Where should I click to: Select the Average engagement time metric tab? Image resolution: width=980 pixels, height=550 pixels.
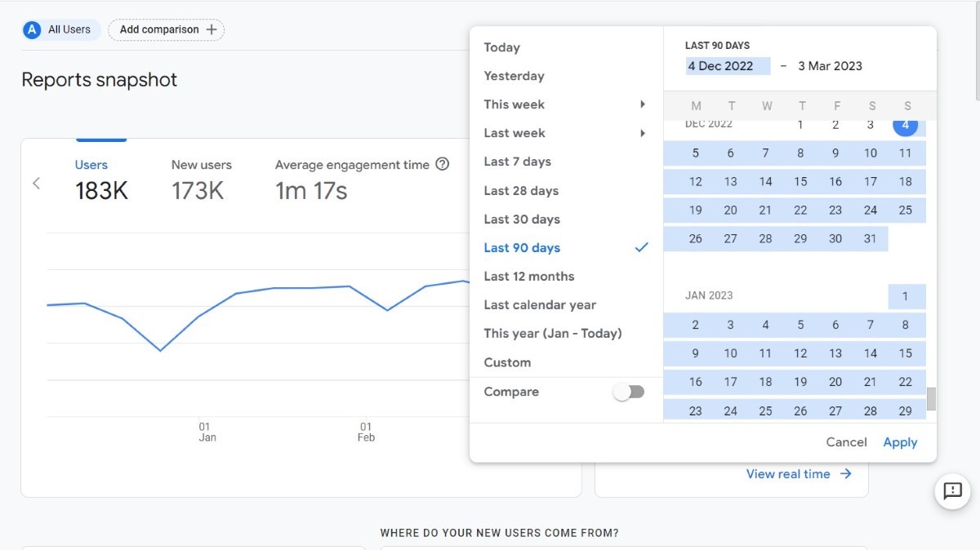pyautogui.click(x=362, y=180)
